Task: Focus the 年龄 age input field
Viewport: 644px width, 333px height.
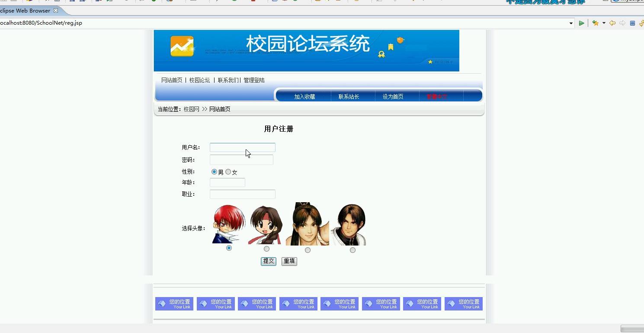Action: coord(227,182)
